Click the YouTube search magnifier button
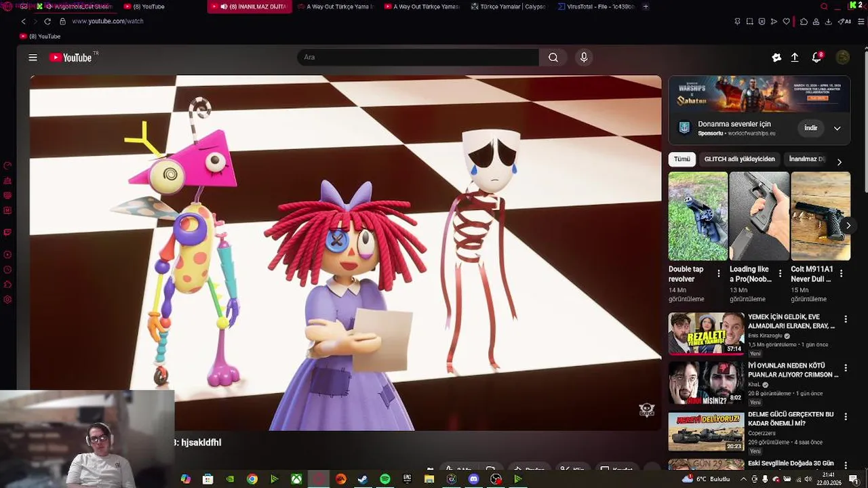Image resolution: width=868 pixels, height=488 pixels. (x=553, y=58)
